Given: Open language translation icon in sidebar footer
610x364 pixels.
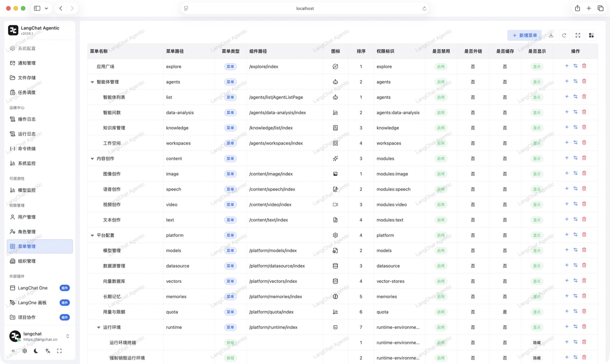Looking at the screenshot, I should tap(48, 351).
